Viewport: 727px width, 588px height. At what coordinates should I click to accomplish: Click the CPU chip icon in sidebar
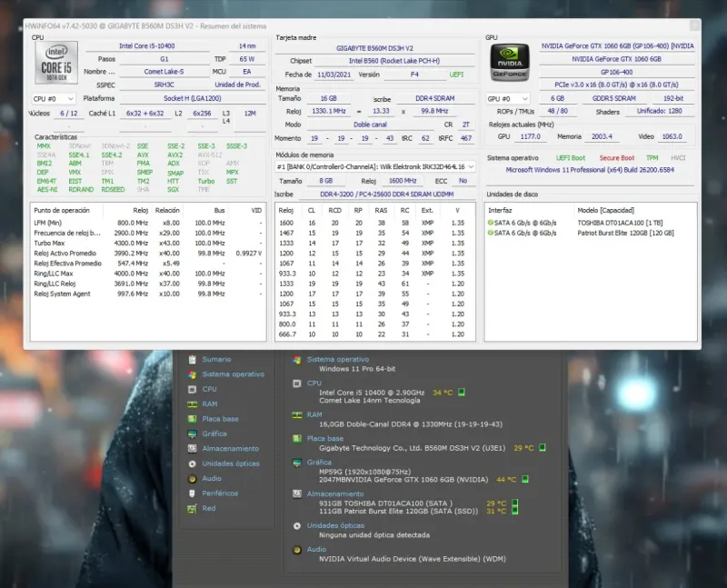pos(192,390)
